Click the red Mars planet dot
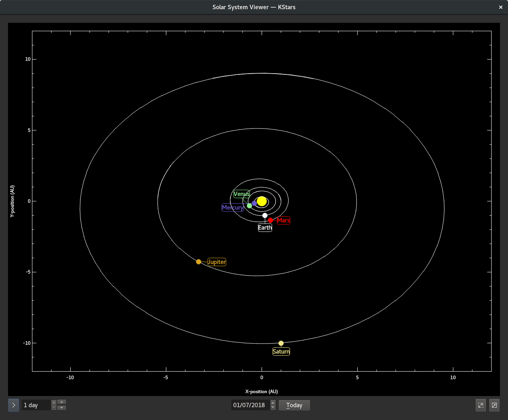 270,220
